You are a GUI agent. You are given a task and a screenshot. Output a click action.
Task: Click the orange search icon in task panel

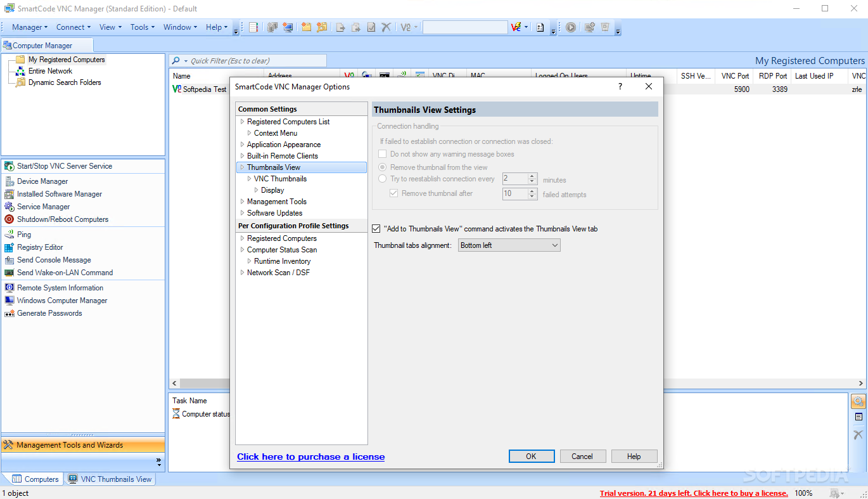(858, 401)
